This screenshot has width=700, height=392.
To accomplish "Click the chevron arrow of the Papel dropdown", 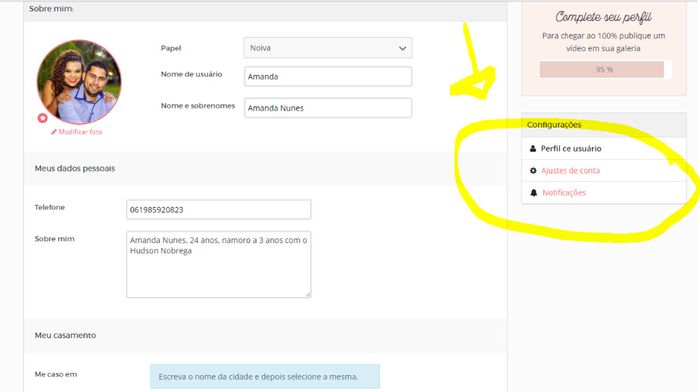I will tap(402, 48).
